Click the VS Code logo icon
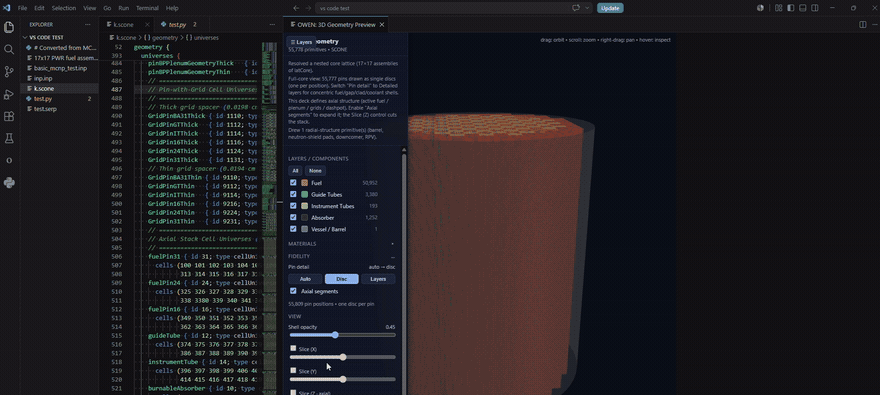This screenshot has height=395, width=880. (7, 8)
